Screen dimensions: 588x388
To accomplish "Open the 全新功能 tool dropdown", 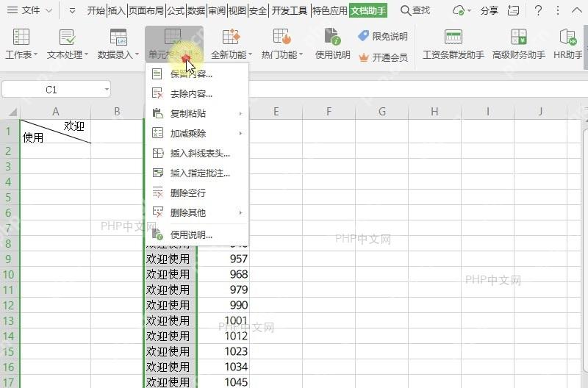I will pos(232,44).
